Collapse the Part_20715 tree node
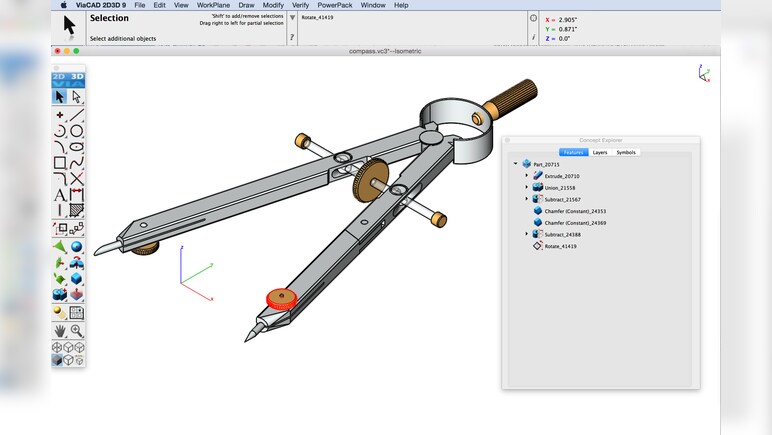 click(515, 164)
